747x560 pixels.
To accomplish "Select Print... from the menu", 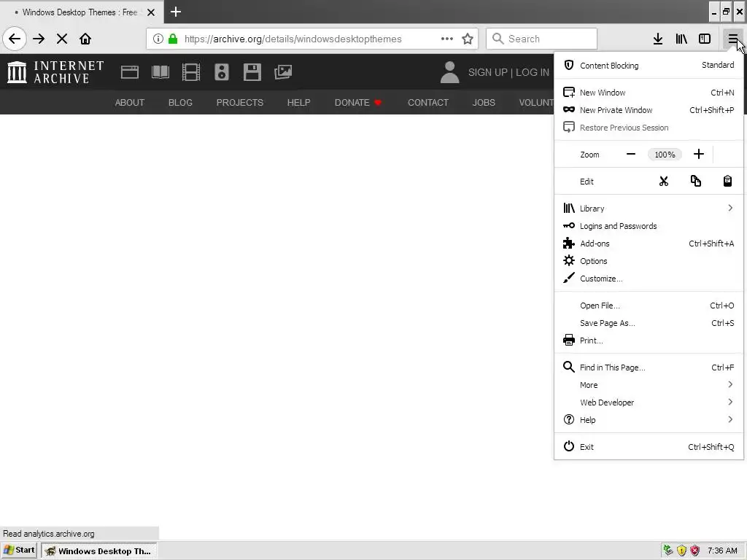I will 649,341.
